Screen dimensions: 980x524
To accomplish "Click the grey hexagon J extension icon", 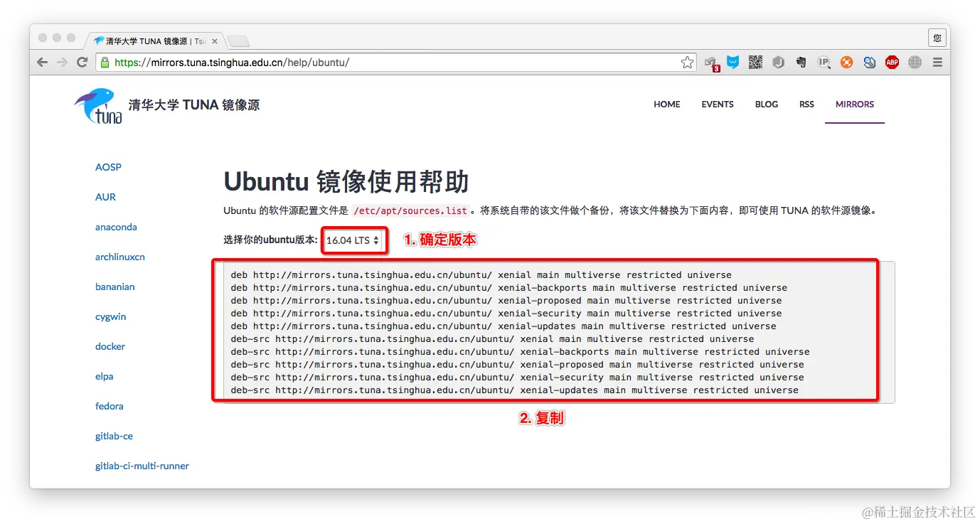I will (779, 63).
